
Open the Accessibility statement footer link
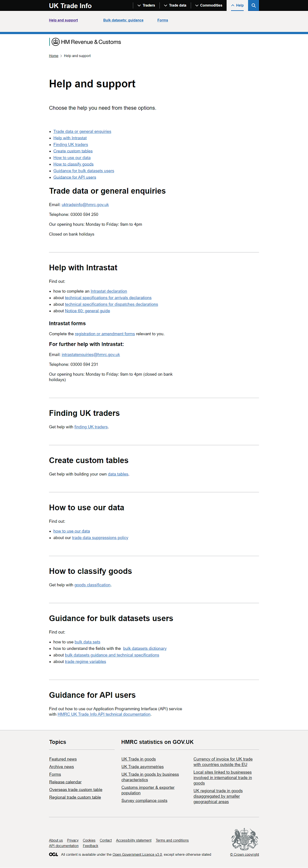tap(134, 840)
